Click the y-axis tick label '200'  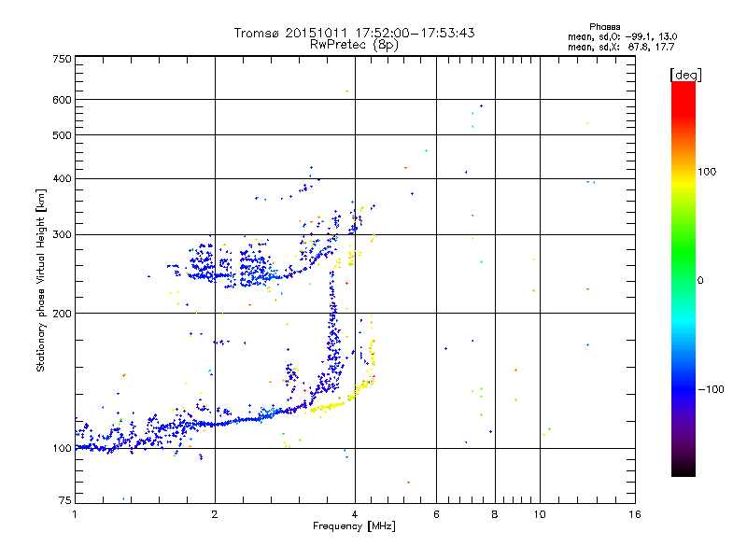62,314
